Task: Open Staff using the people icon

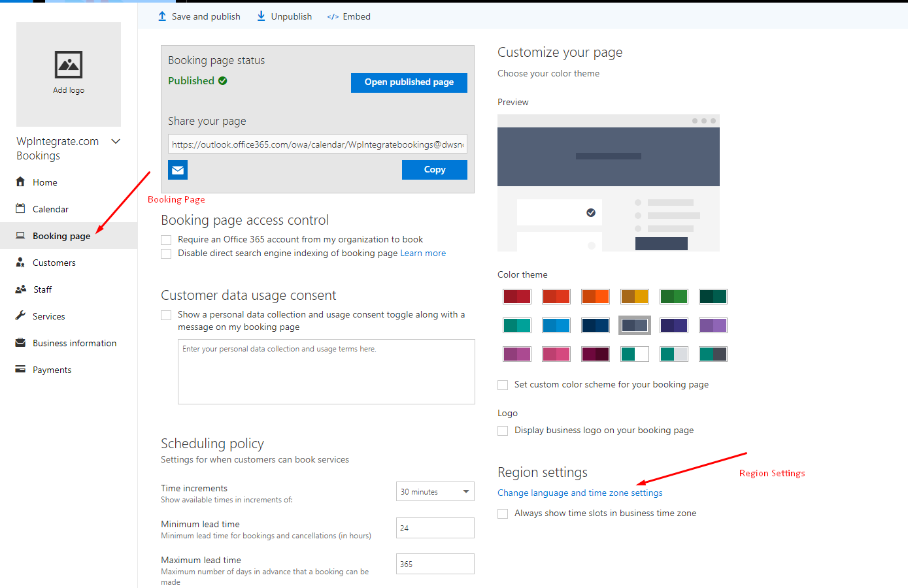Action: tap(20, 289)
